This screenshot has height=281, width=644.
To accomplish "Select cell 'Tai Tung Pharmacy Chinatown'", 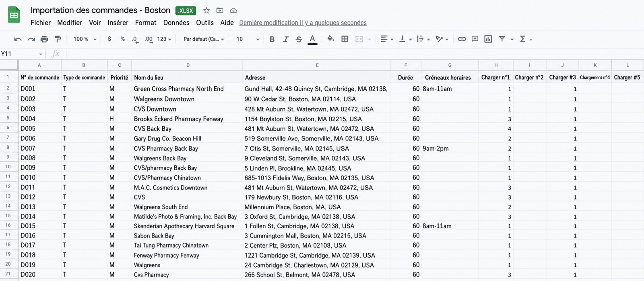I will pyautogui.click(x=187, y=245).
